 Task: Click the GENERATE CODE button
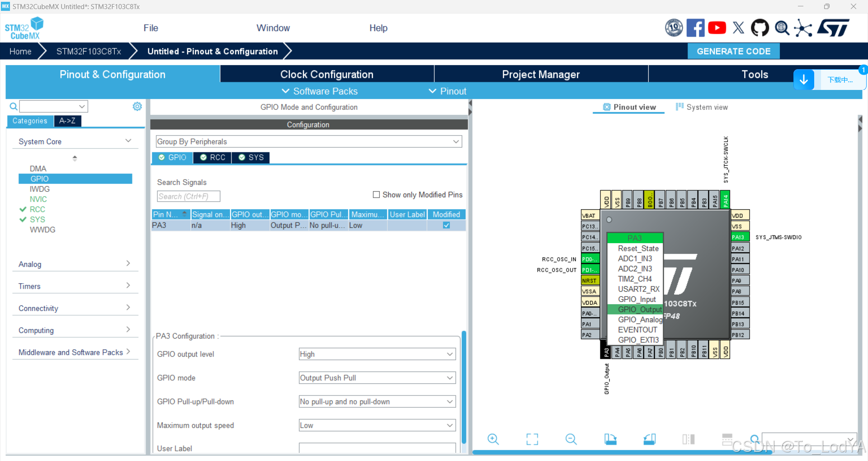[733, 51]
